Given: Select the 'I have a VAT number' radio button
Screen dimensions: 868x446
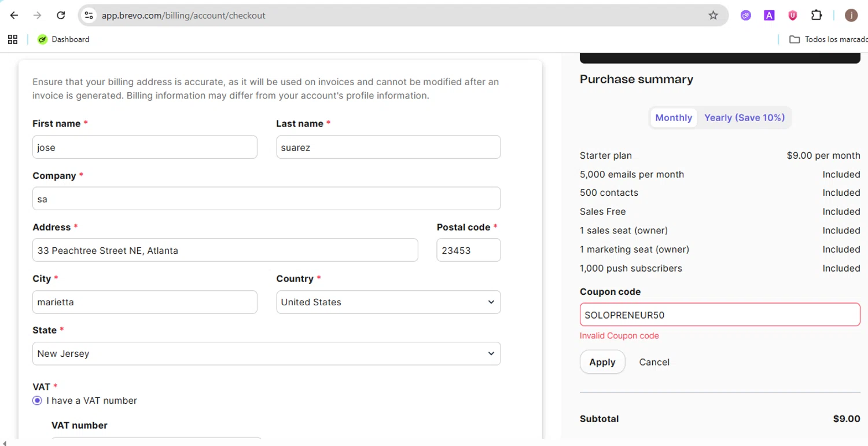Looking at the screenshot, I should (x=38, y=401).
